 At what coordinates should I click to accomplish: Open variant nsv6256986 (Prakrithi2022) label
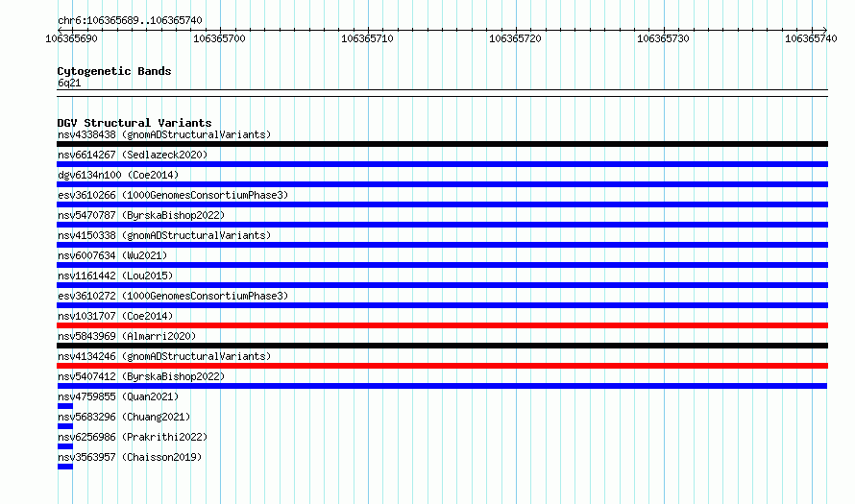pos(133,437)
